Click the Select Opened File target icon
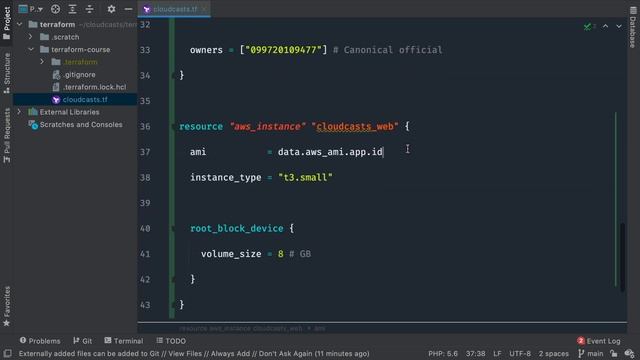The height and width of the screenshot is (360, 640). click(55, 9)
